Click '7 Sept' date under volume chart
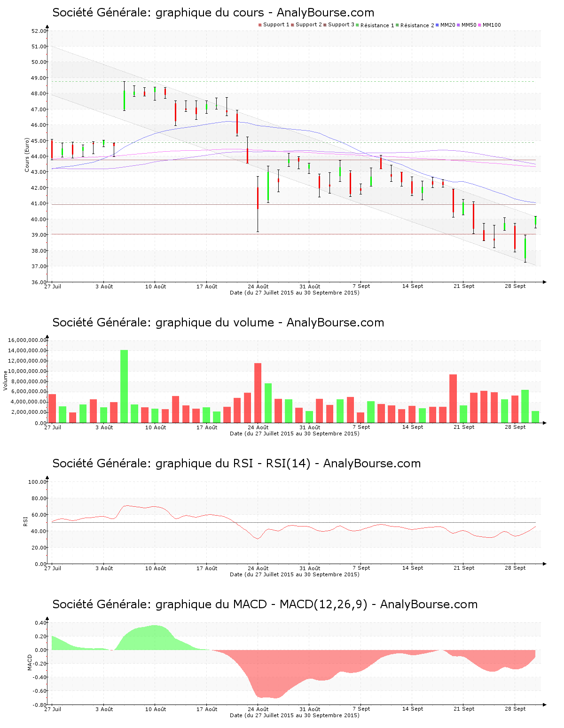 point(361,427)
